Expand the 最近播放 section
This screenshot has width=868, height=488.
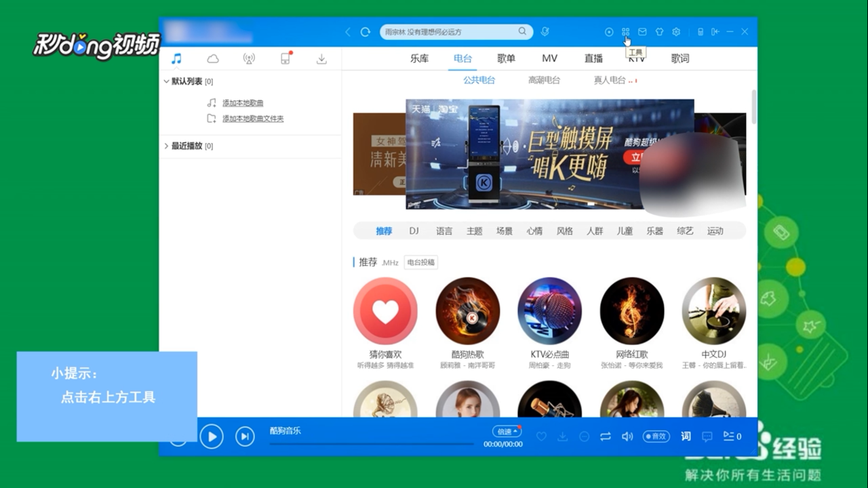click(166, 146)
